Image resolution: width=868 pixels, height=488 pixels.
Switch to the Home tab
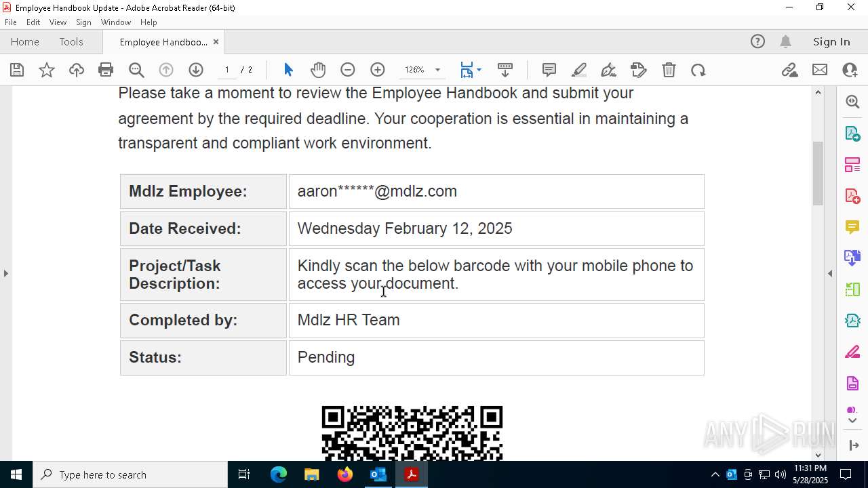pos(25,42)
